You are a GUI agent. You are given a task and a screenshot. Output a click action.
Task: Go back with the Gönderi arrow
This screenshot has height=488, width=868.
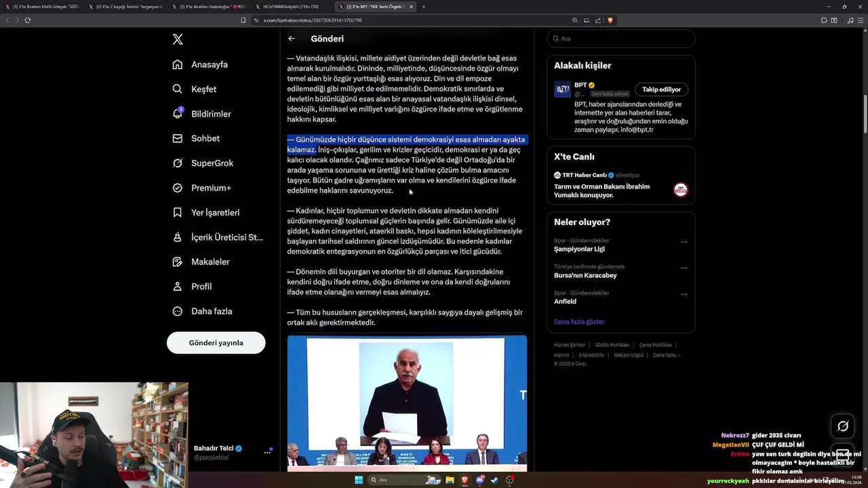[292, 39]
